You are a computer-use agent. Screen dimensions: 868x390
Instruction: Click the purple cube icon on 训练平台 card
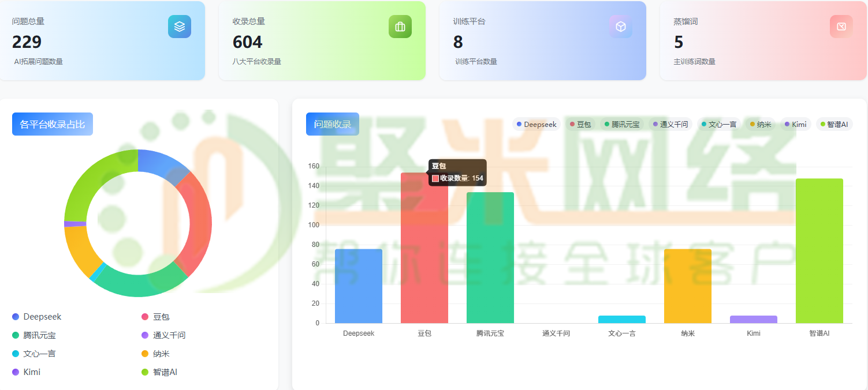(621, 27)
